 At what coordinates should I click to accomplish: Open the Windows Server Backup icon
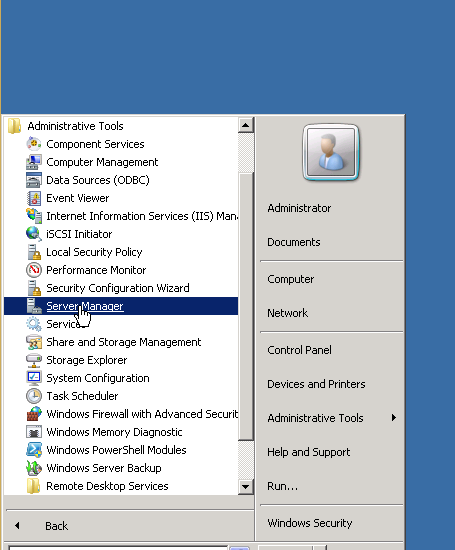[x=34, y=468]
